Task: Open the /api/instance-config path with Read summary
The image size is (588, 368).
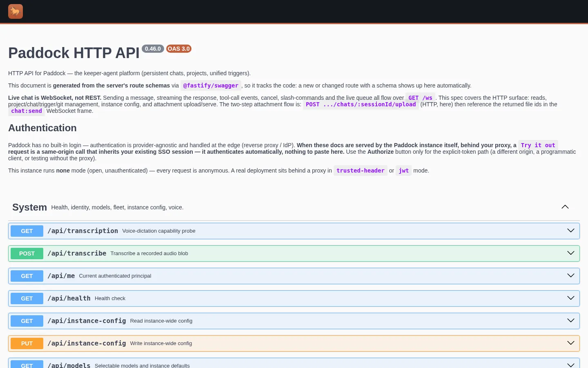Action: point(87,321)
